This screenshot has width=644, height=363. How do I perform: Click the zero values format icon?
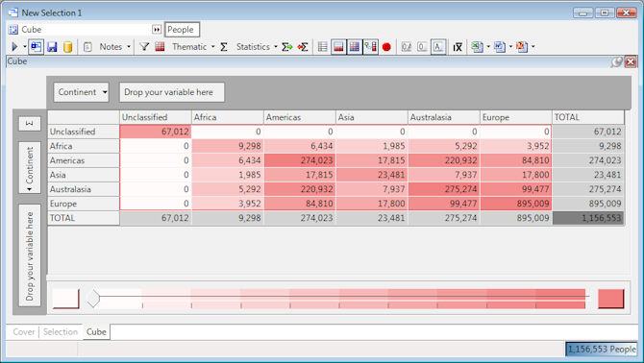[422, 47]
